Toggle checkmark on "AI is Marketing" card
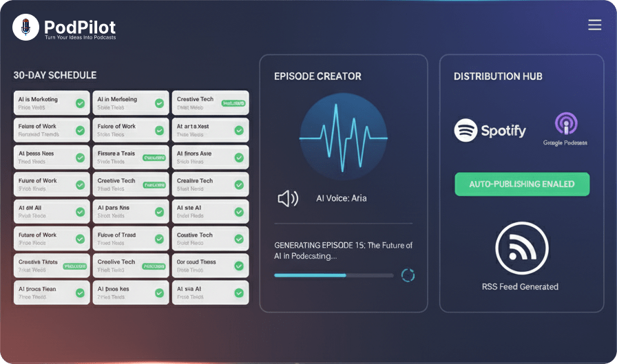Viewport: 617px width, 364px height. (x=80, y=103)
